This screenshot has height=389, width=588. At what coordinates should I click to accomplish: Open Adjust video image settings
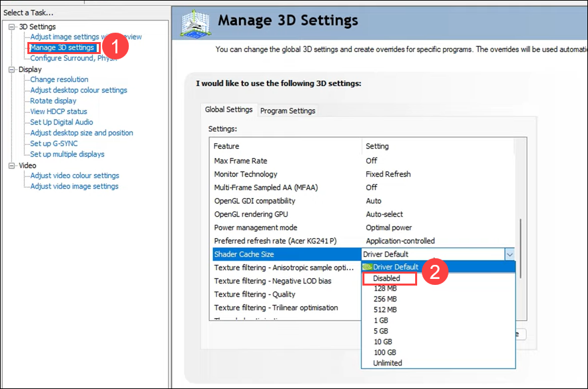click(74, 186)
